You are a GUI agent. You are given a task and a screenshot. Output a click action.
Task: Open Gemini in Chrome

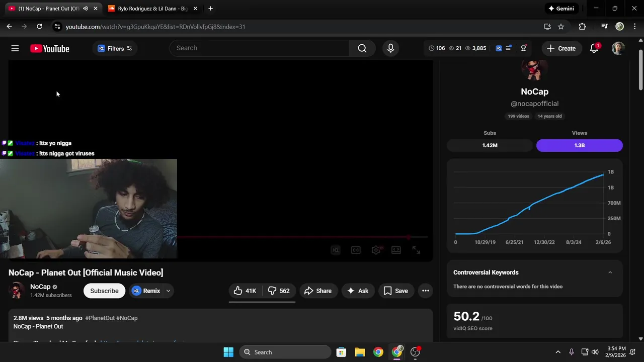(561, 9)
